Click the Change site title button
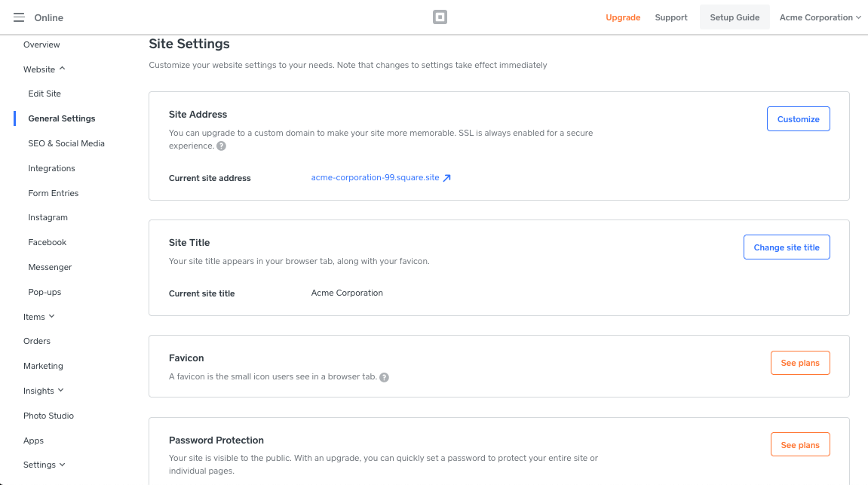This screenshot has width=868, height=485. [x=787, y=247]
